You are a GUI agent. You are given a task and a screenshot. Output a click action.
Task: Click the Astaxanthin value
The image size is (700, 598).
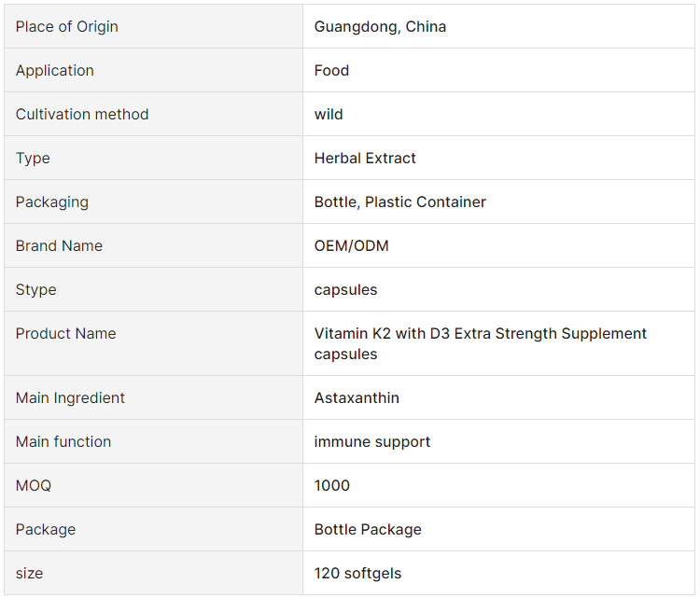[357, 397]
